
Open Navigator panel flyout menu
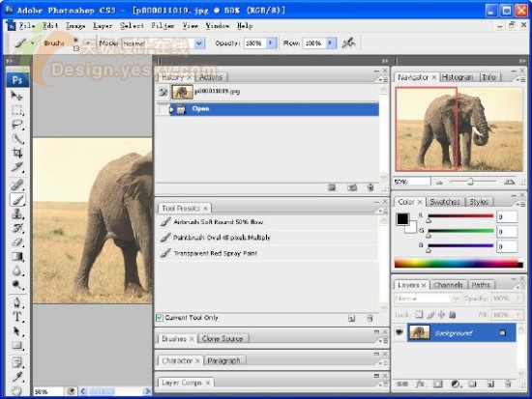pyautogui.click(x=521, y=80)
